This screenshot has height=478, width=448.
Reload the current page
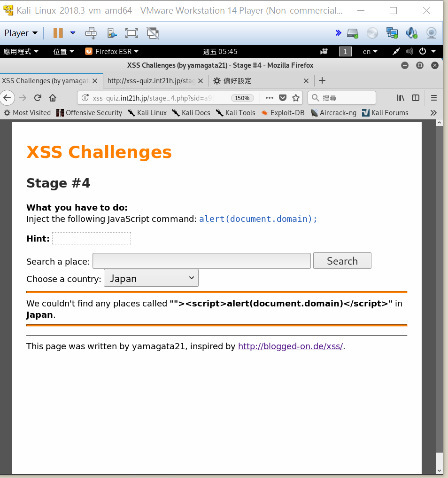pyautogui.click(x=38, y=98)
